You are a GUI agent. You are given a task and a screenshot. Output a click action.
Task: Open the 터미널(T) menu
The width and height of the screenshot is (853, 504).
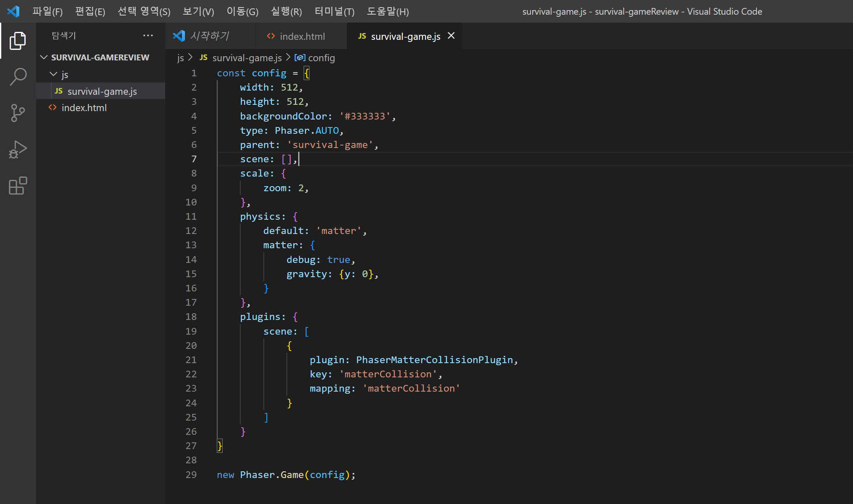tap(334, 11)
